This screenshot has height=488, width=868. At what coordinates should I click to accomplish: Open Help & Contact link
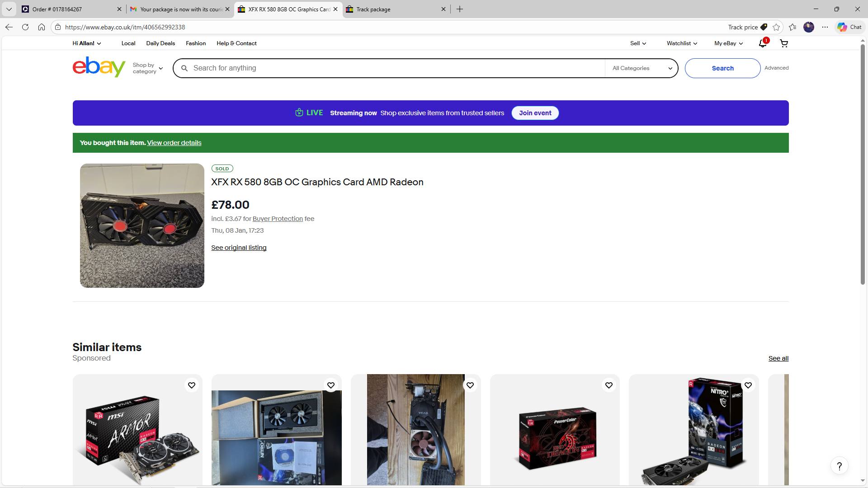tap(236, 43)
